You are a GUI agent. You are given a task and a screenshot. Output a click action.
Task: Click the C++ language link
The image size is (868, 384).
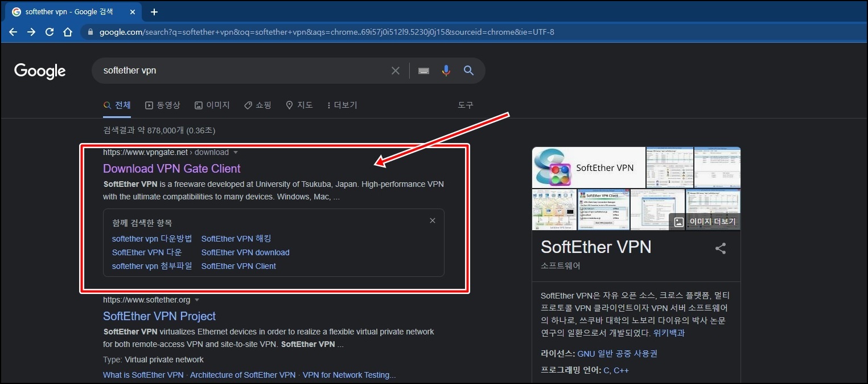pyautogui.click(x=621, y=370)
